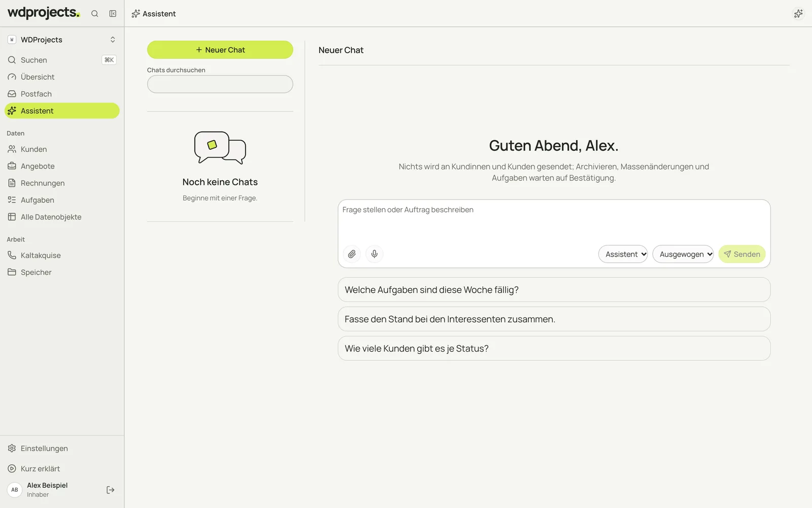
Task: Click the logout icon next to Alex Beispiel
Action: click(110, 490)
